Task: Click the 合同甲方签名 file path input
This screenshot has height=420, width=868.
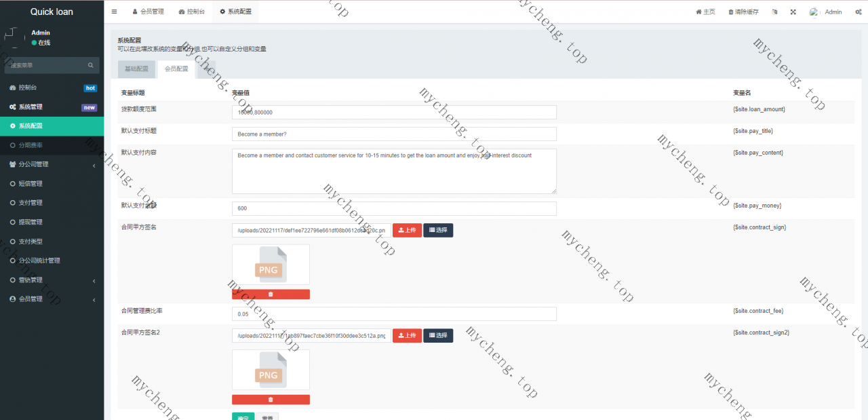Action: point(311,231)
